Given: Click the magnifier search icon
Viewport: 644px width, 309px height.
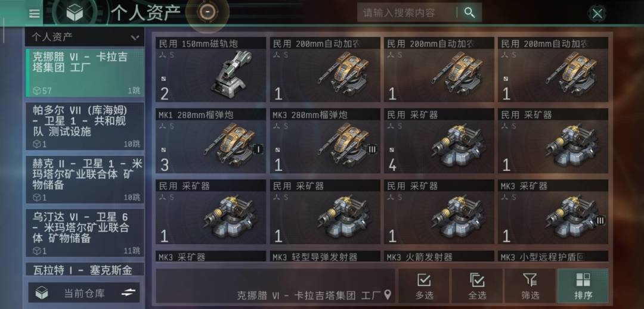Looking at the screenshot, I should (469, 13).
